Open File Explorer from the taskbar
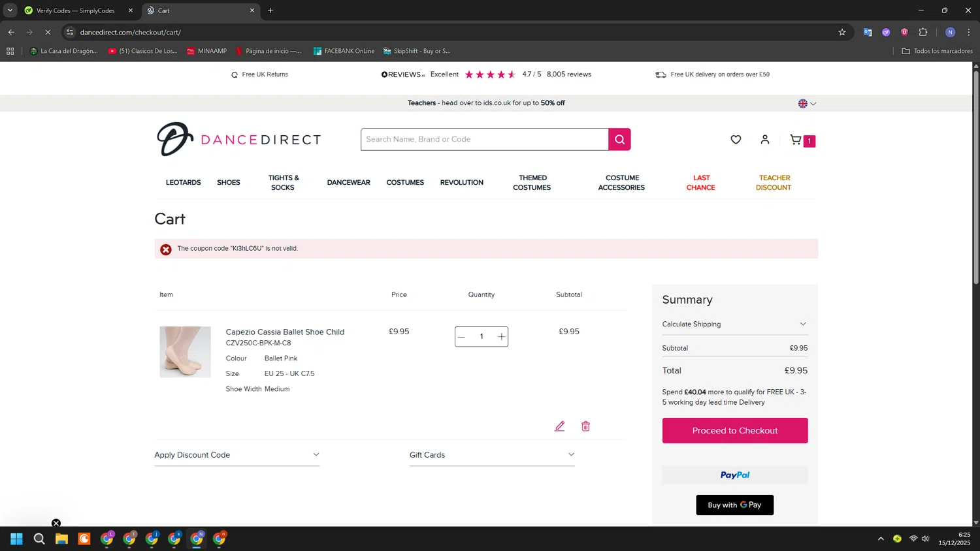 pos(61,539)
